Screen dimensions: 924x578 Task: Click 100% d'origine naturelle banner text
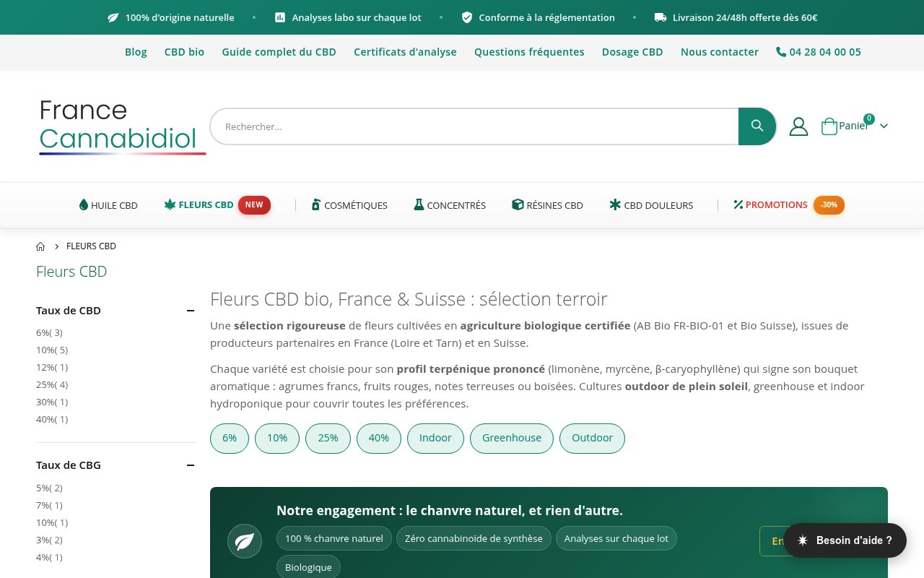180,17
